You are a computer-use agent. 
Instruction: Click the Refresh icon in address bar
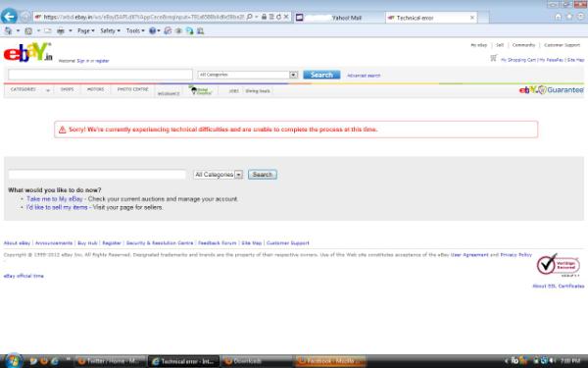click(x=278, y=17)
